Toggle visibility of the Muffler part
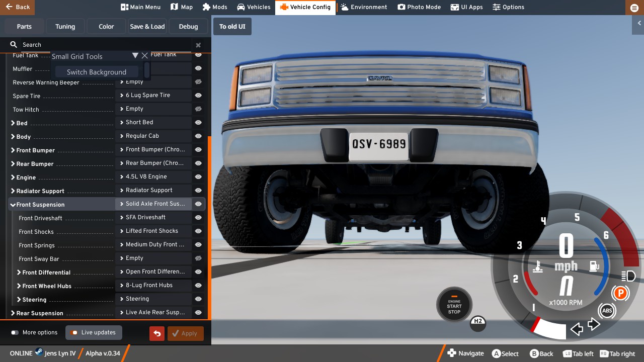 198,68
